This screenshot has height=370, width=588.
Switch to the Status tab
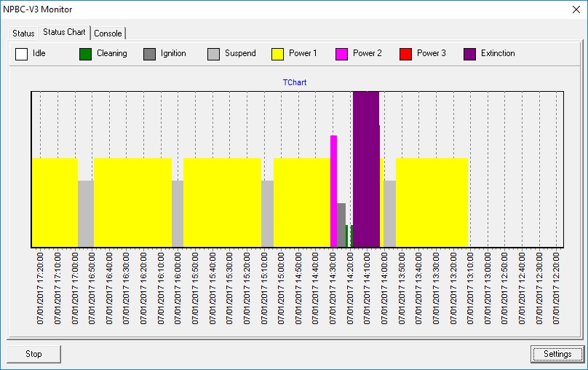pyautogui.click(x=23, y=34)
